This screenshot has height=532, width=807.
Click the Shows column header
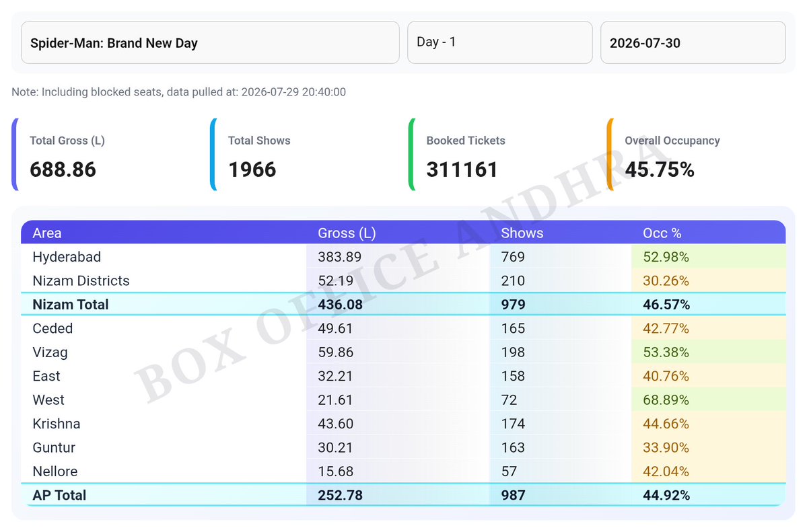pyautogui.click(x=522, y=233)
